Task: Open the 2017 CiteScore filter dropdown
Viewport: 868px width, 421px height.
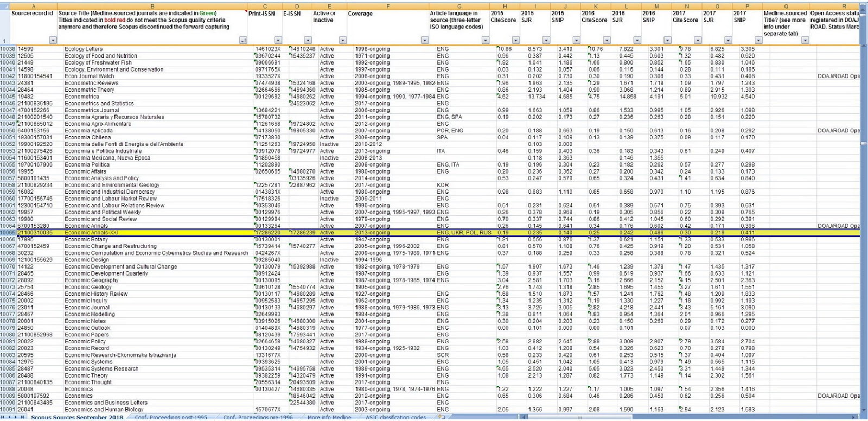Action: [698, 40]
